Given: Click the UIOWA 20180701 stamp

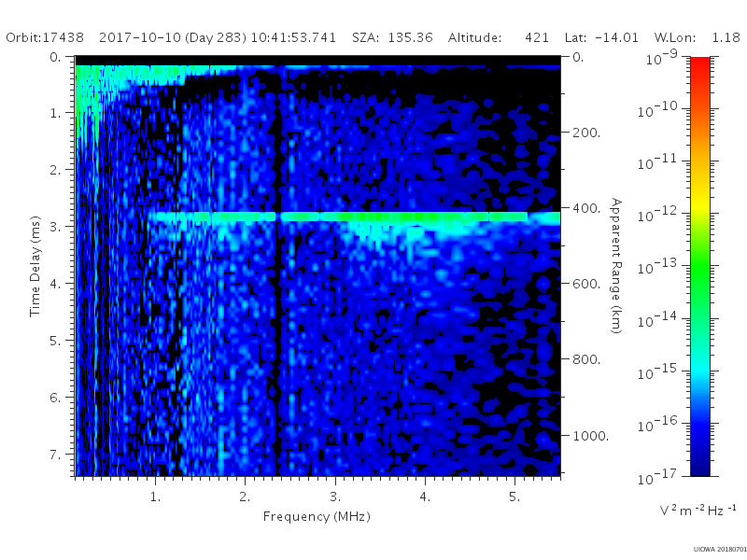Looking at the screenshot, I should tap(720, 550).
